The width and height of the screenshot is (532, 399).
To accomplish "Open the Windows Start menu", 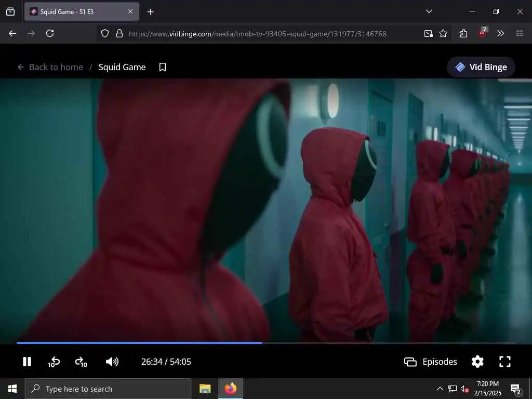I will (12, 389).
